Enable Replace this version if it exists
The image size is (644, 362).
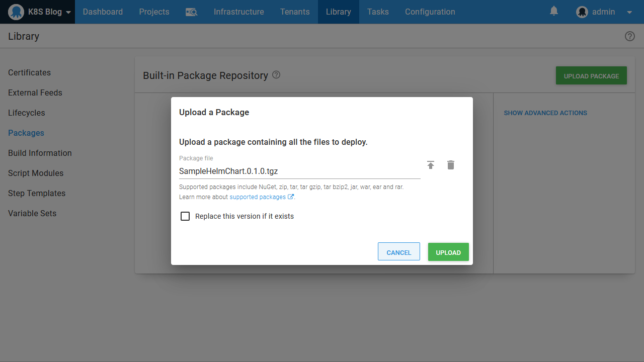(185, 216)
